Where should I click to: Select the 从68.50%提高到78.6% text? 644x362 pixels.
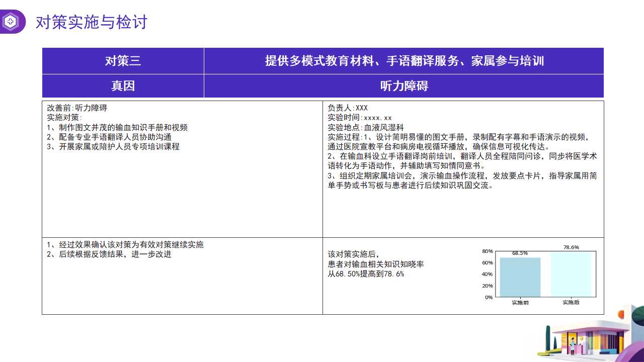pos(366,274)
